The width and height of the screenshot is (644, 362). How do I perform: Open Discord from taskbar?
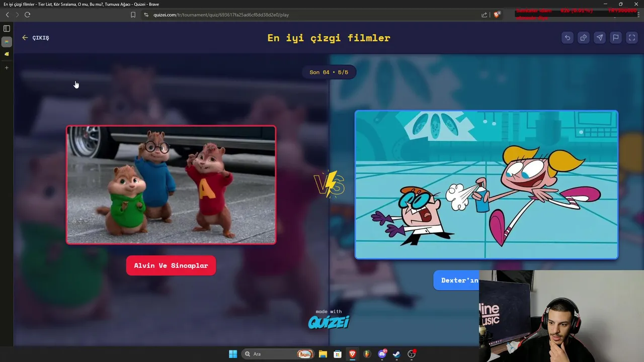382,354
